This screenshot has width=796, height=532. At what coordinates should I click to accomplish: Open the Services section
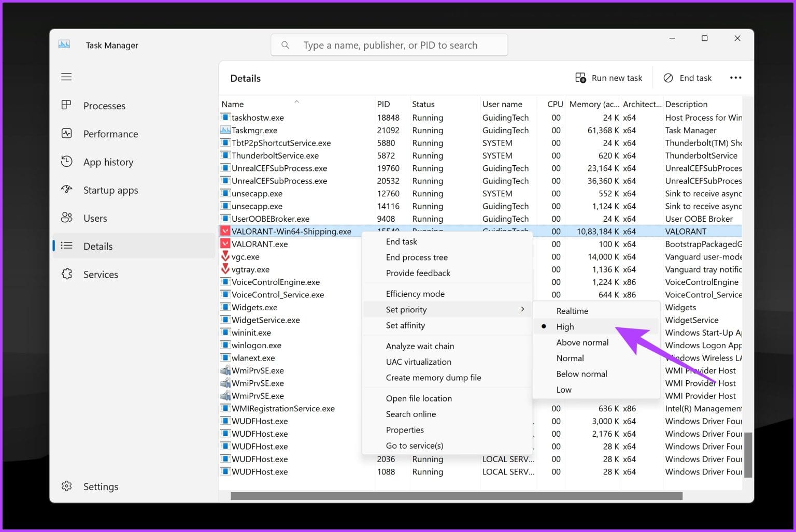(x=101, y=274)
